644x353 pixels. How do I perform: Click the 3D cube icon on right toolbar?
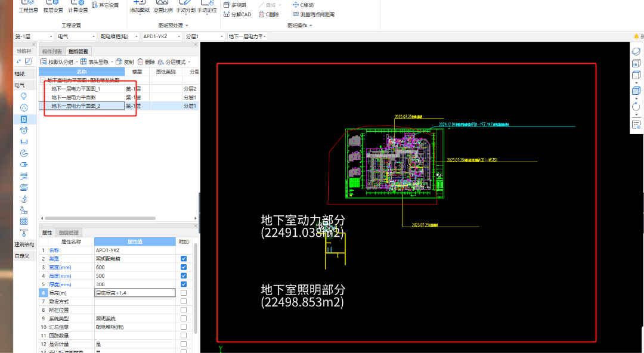pos(636,63)
